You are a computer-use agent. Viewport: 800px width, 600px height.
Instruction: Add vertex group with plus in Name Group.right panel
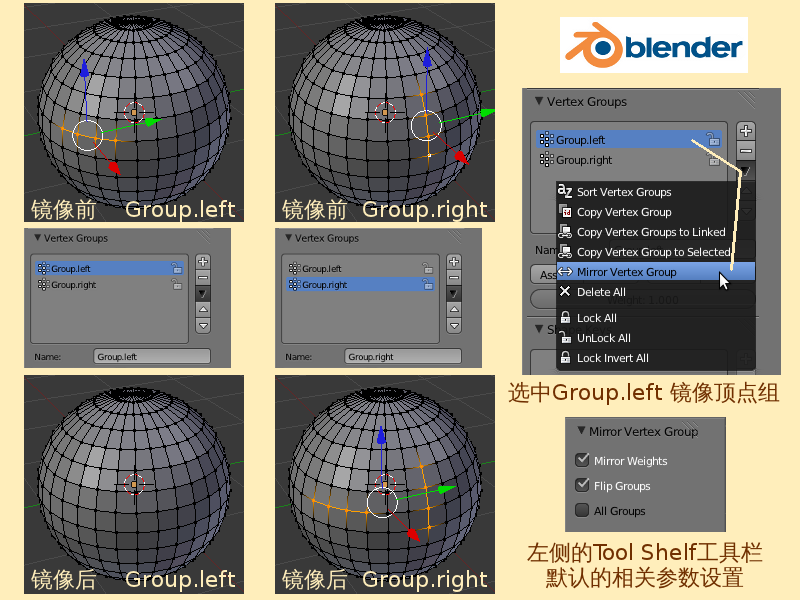[454, 262]
